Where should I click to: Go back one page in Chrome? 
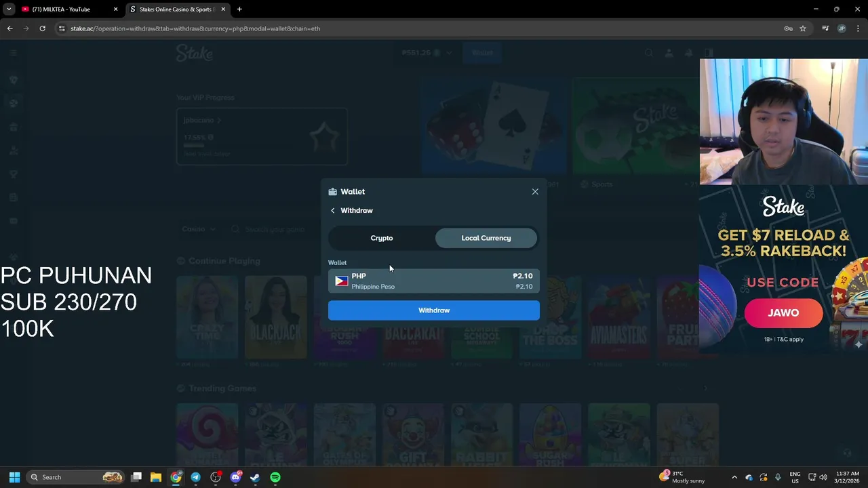[x=9, y=28]
